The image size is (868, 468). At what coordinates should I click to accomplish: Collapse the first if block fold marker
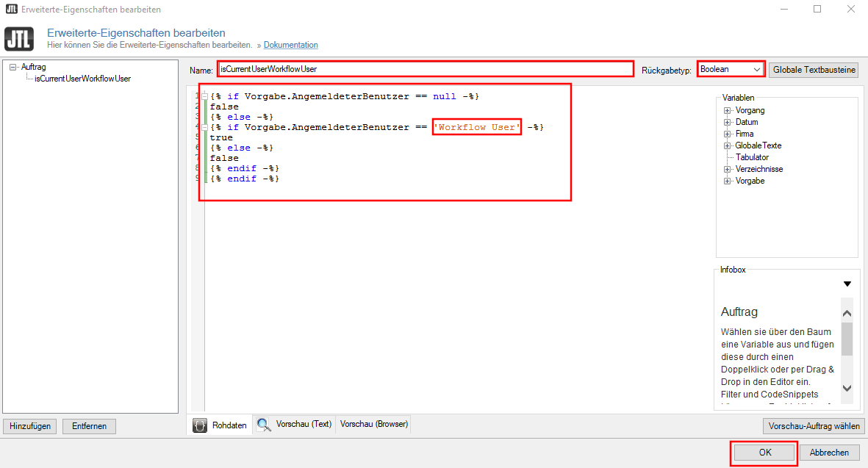(x=205, y=96)
